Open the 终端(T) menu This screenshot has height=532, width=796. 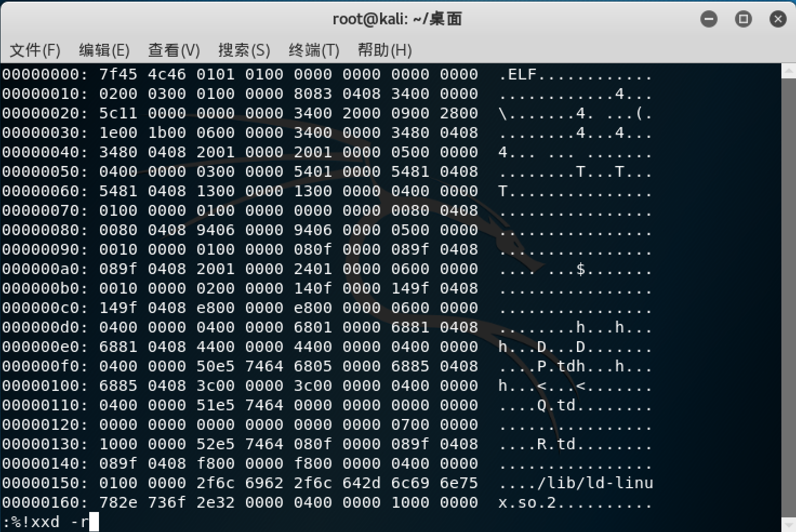[314, 50]
